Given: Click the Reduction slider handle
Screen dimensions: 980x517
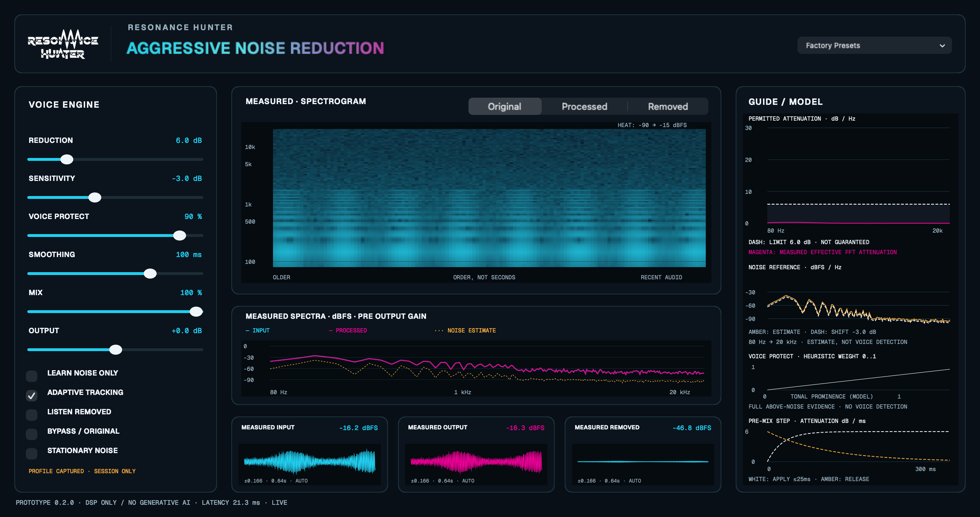Looking at the screenshot, I should [x=67, y=159].
